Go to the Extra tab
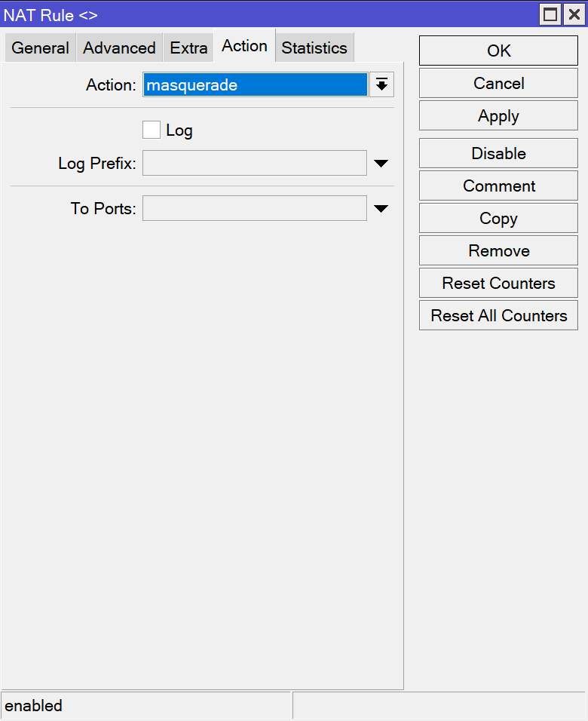Viewport: 588px width, 721px height. (x=188, y=48)
